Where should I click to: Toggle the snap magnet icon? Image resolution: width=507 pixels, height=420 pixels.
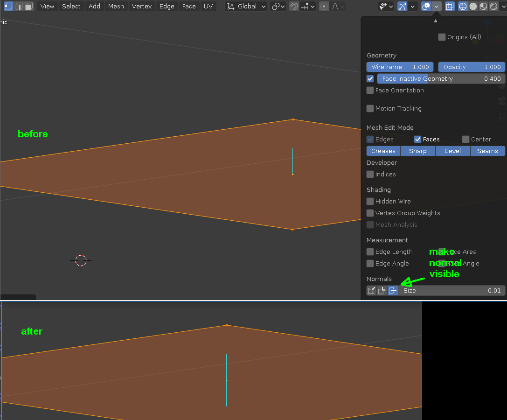[293, 6]
